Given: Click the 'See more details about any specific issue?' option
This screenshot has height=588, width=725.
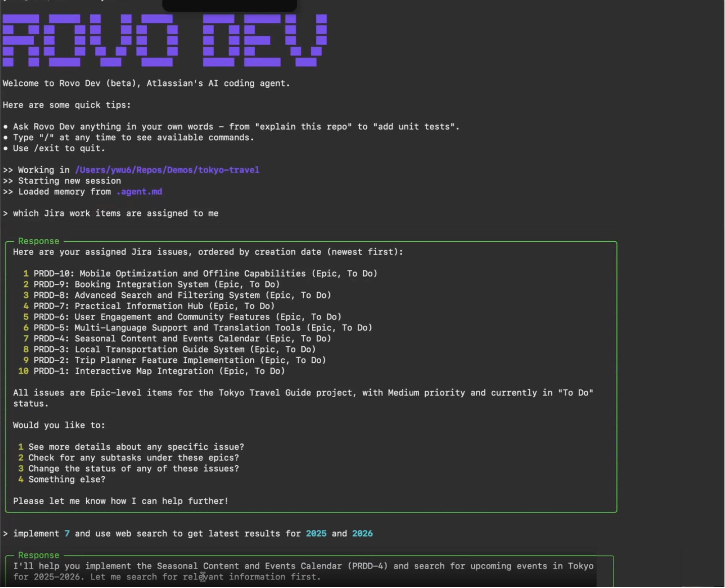Looking at the screenshot, I should pos(131,447).
